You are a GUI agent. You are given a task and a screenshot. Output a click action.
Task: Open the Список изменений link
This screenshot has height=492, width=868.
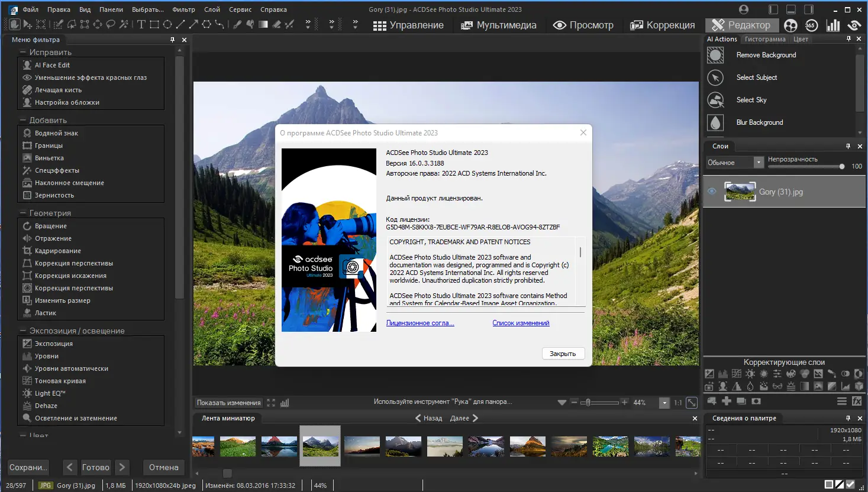click(521, 323)
